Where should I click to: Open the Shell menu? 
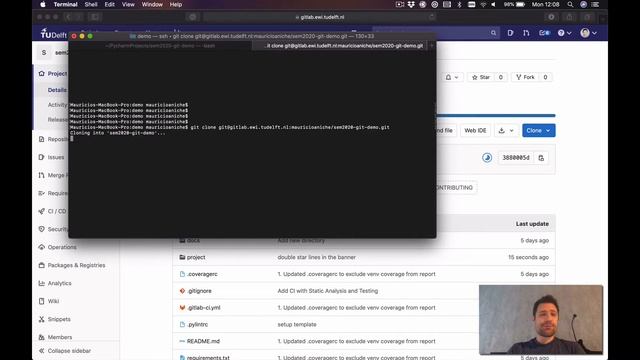(x=91, y=4)
